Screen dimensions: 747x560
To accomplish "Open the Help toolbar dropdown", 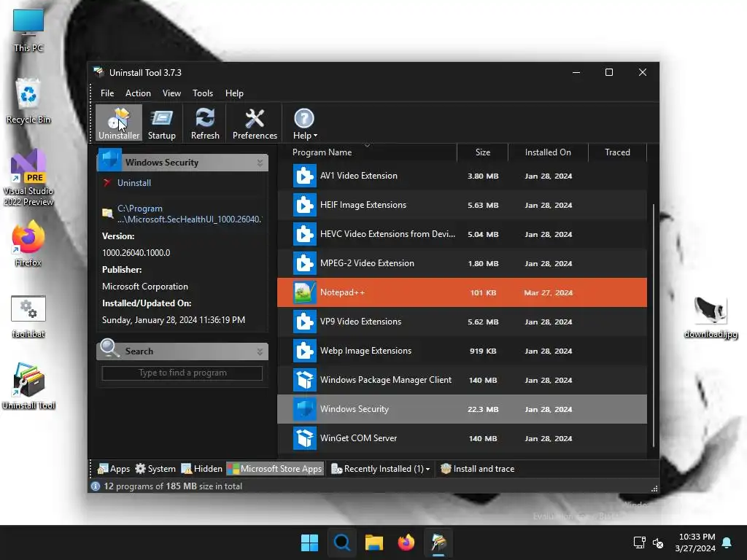I will pyautogui.click(x=304, y=123).
